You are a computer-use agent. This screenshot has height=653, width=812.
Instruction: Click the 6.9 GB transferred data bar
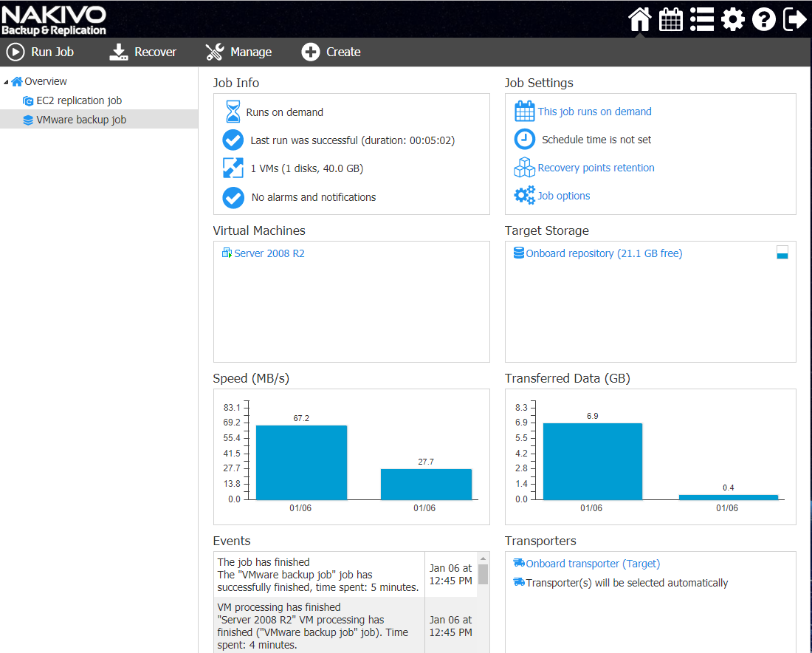click(x=593, y=461)
